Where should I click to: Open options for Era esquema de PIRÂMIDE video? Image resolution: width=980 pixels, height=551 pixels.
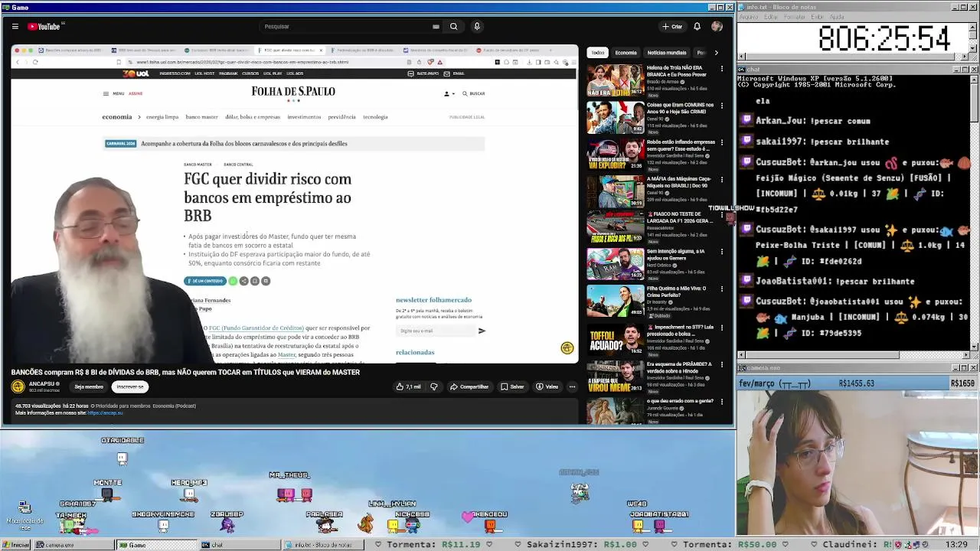coord(721,364)
